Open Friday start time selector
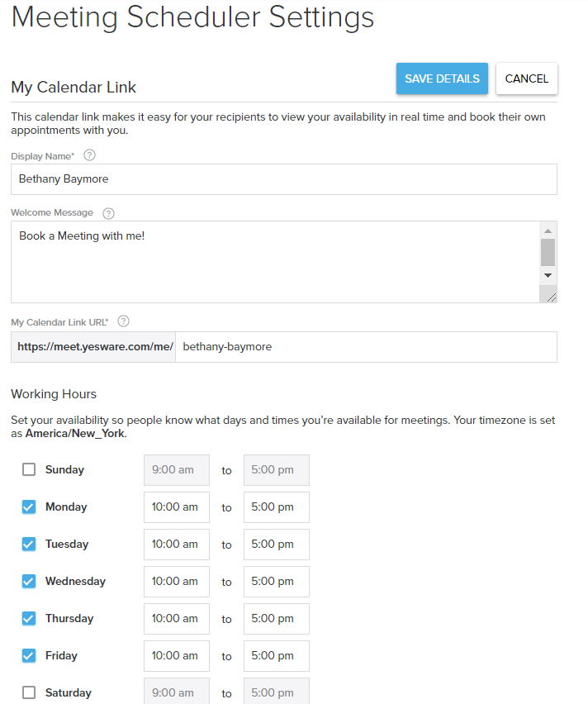The image size is (588, 704). 176,656
